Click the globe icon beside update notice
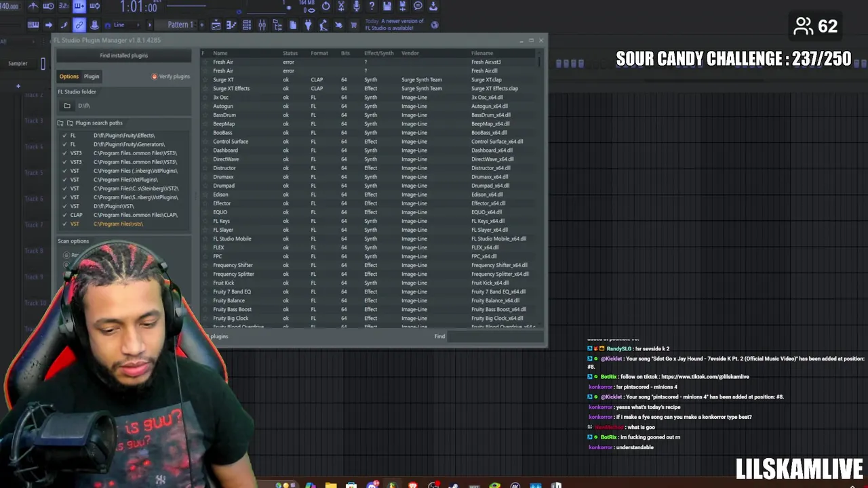Screen dimensions: 868x488 point(435,25)
